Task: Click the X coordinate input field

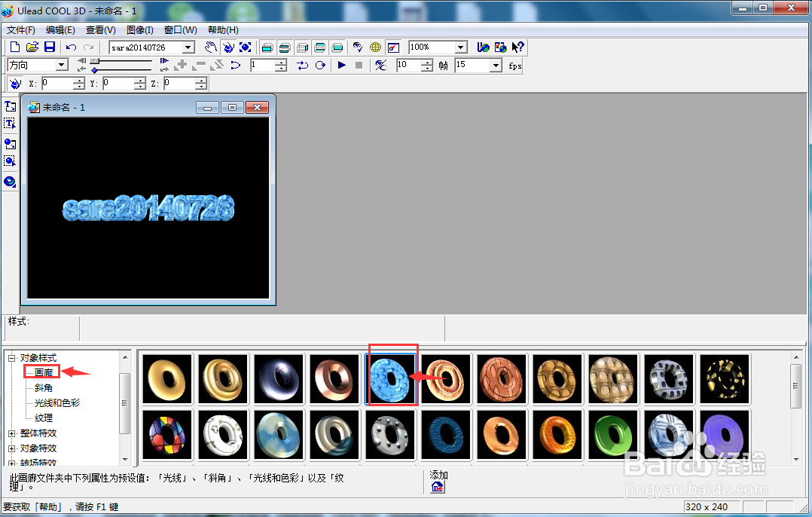Action: coord(57,84)
